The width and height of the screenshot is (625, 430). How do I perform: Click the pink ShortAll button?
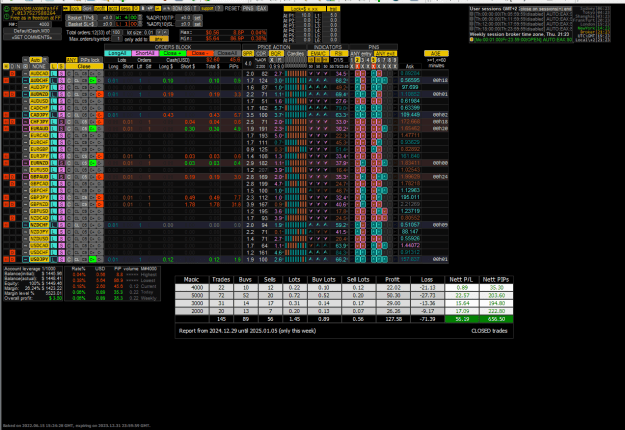coord(145,53)
